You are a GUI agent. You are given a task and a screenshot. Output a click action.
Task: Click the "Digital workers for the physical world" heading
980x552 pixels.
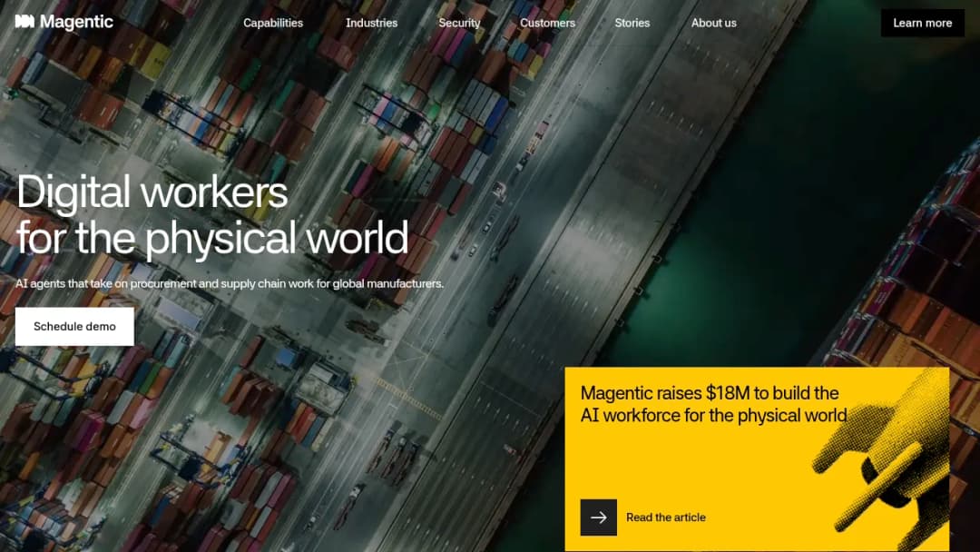pos(212,214)
